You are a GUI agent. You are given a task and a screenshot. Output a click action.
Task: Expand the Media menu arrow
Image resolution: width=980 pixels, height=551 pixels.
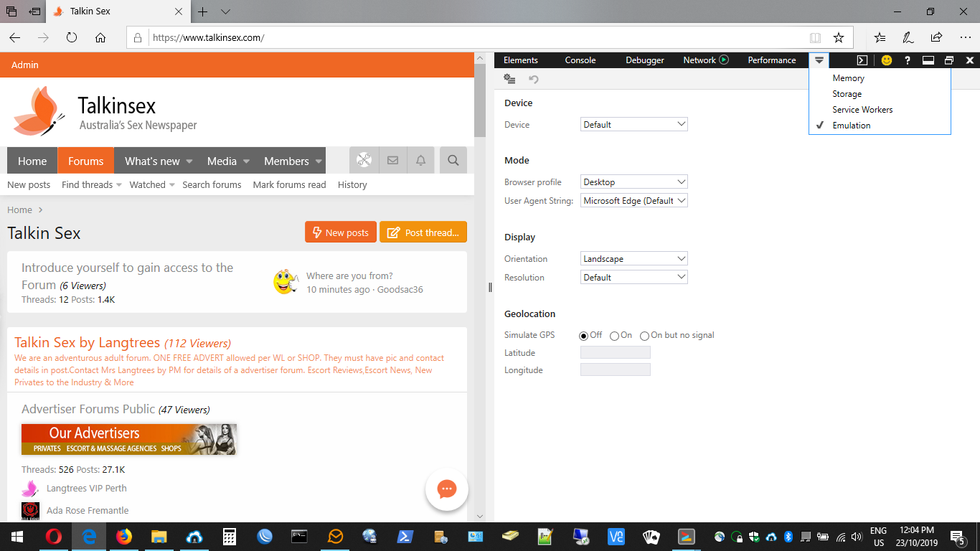[x=246, y=161]
